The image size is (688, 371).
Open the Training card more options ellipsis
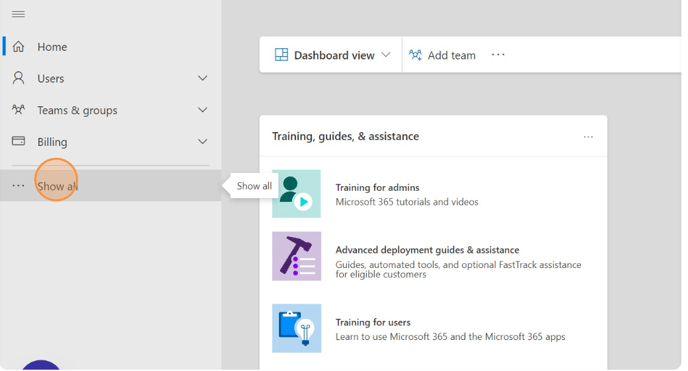pyautogui.click(x=588, y=137)
